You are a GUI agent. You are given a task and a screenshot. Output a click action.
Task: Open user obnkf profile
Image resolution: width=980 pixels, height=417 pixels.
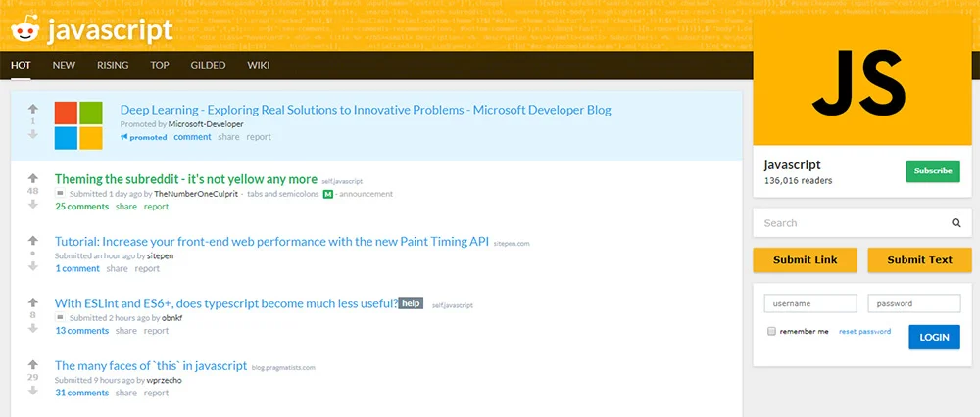point(171,318)
